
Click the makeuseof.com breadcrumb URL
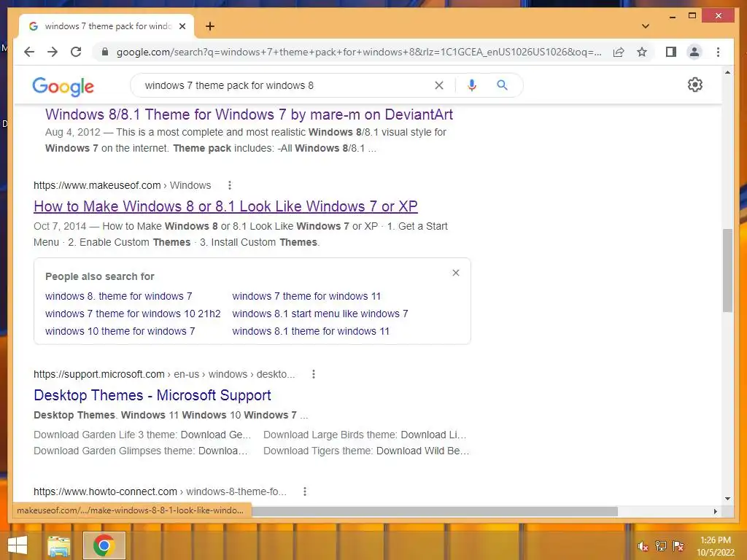pyautogui.click(x=122, y=185)
